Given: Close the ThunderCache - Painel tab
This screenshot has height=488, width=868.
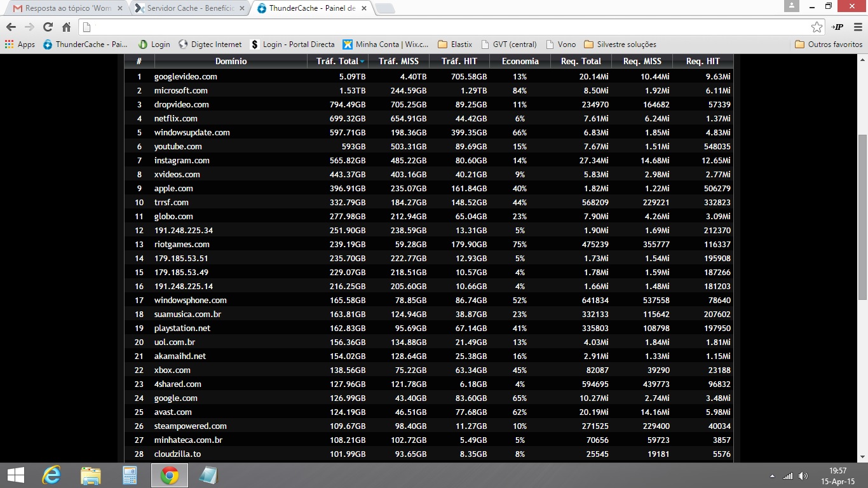Looking at the screenshot, I should click(x=365, y=8).
